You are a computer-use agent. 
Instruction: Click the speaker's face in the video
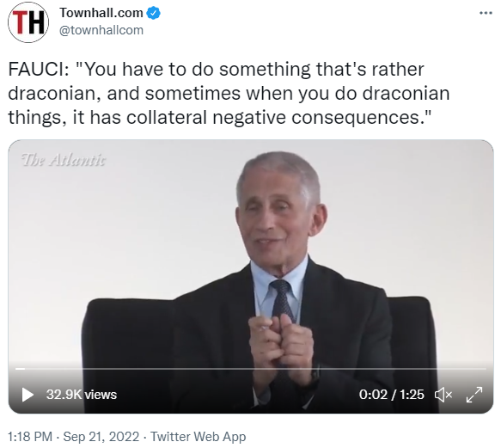(278, 214)
